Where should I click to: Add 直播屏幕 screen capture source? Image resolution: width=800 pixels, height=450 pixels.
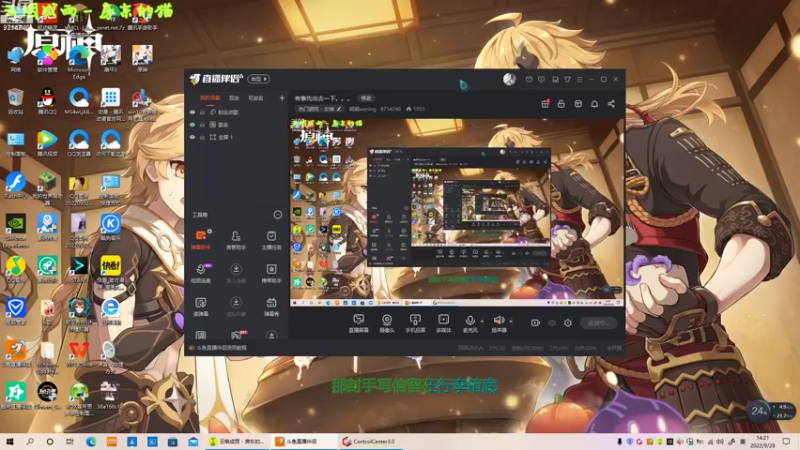pos(359,323)
